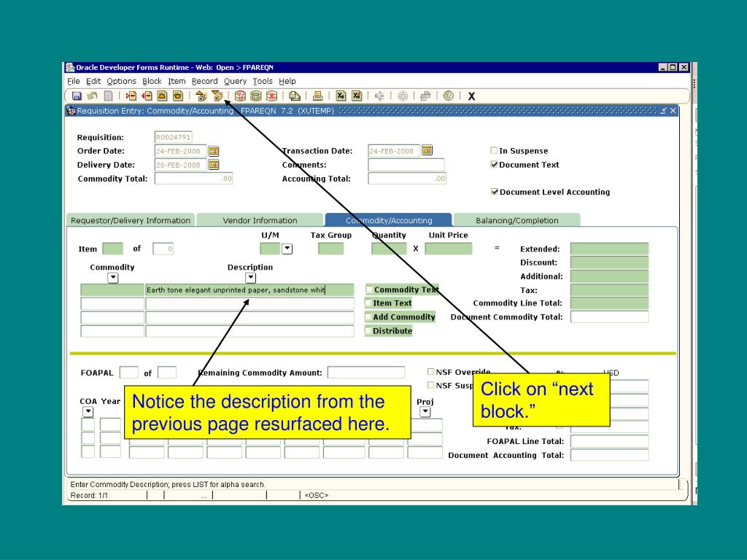Image resolution: width=747 pixels, height=560 pixels.
Task: Click the Quantity input field
Action: 390,249
